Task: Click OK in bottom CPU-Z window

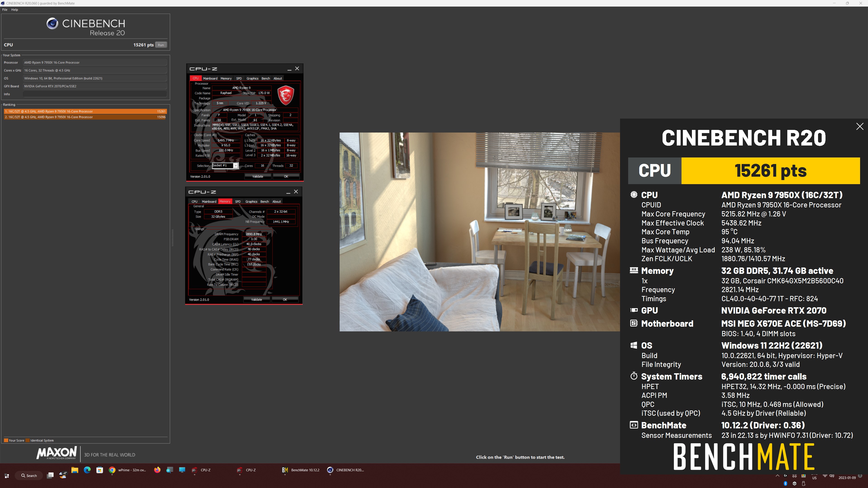Action: point(285,300)
